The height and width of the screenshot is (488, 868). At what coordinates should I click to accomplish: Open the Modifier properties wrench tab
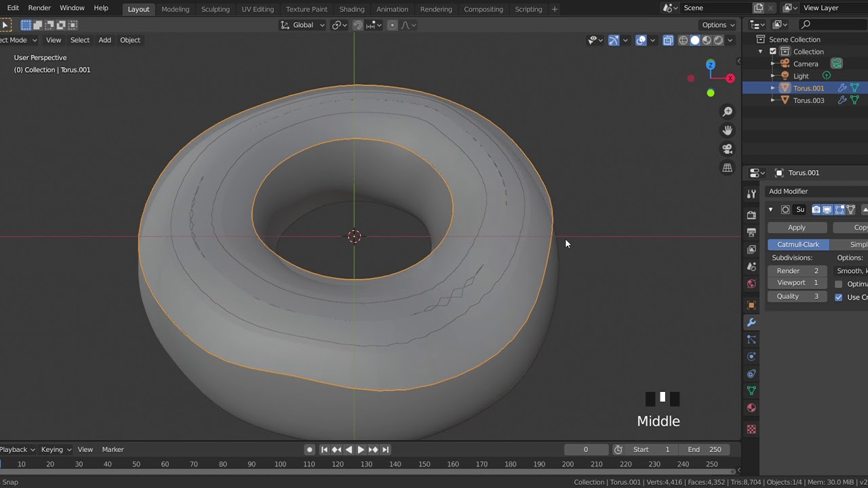coord(751,323)
